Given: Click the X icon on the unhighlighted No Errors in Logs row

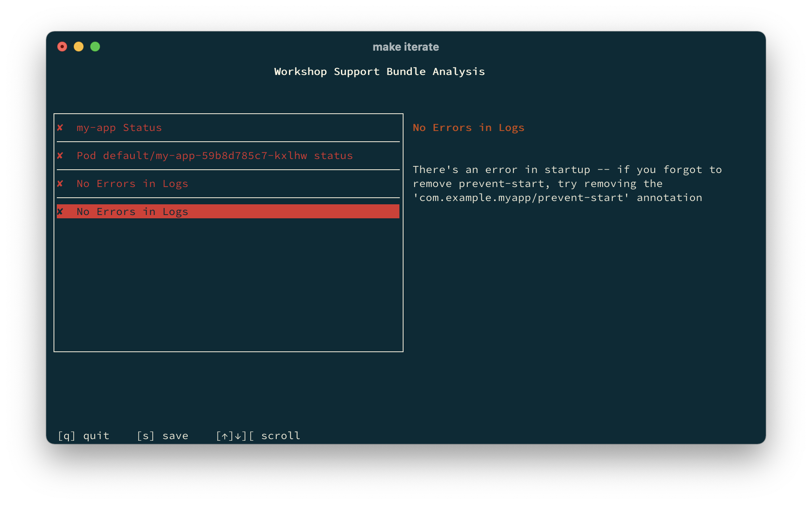Looking at the screenshot, I should coord(60,184).
